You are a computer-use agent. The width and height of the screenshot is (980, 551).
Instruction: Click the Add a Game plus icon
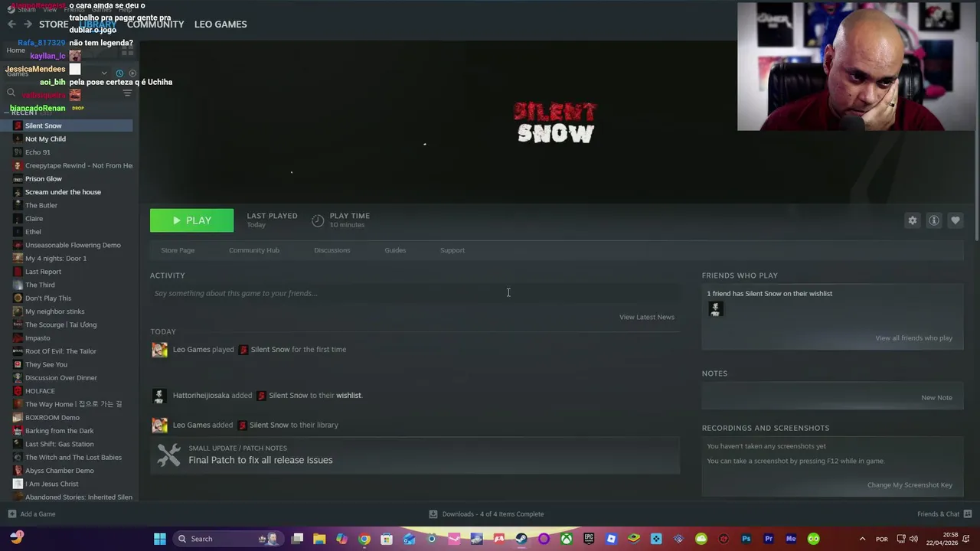11,514
